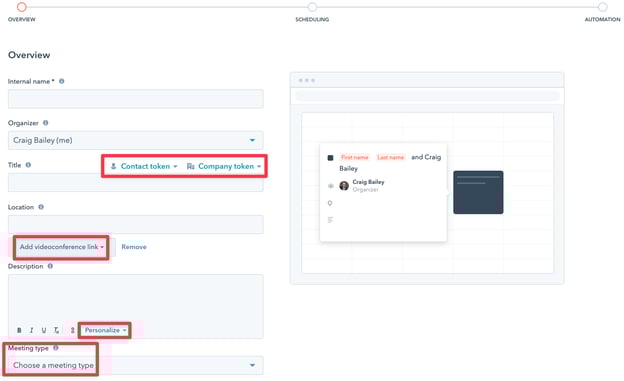This screenshot has width=624, height=381.
Task: Click the description lines icon in preview
Action: [330, 220]
